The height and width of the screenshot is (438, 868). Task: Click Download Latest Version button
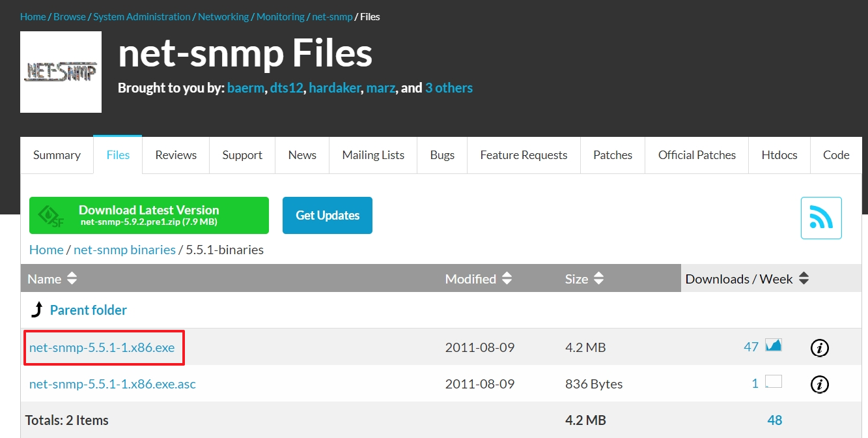pyautogui.click(x=149, y=215)
